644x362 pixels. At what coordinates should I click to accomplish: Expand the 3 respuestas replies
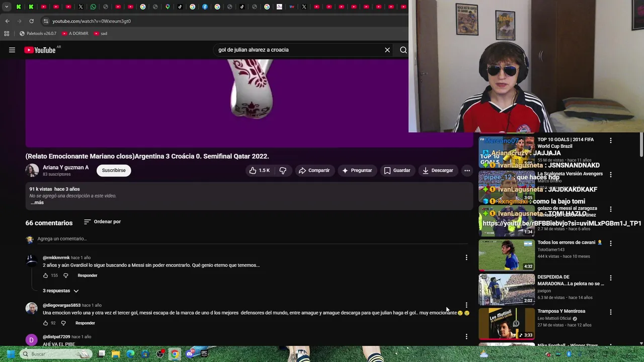pos(61,291)
